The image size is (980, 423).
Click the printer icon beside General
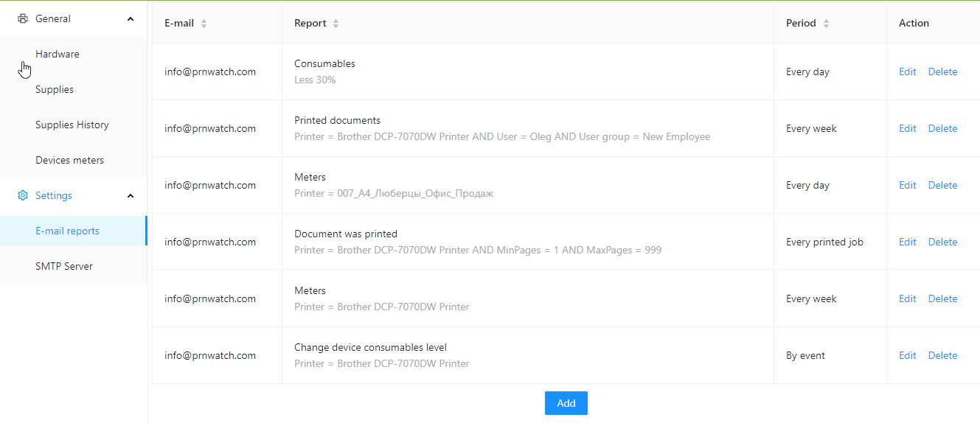point(22,18)
